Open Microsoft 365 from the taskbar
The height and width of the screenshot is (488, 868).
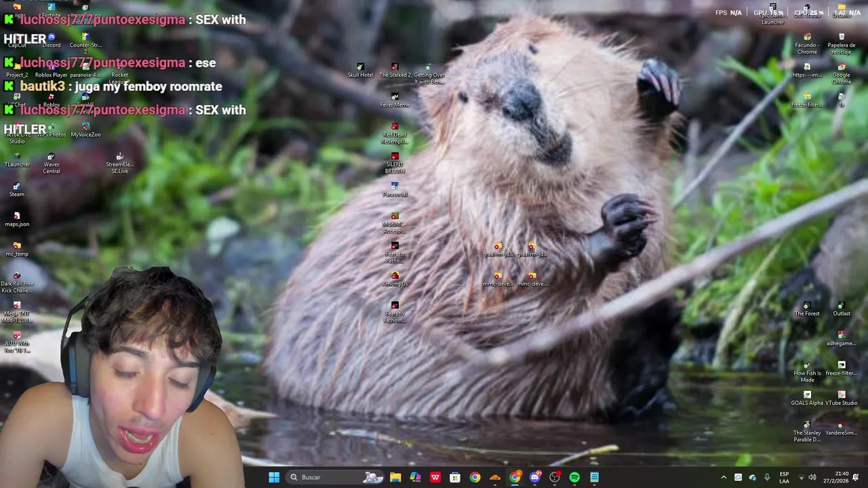pos(415,477)
